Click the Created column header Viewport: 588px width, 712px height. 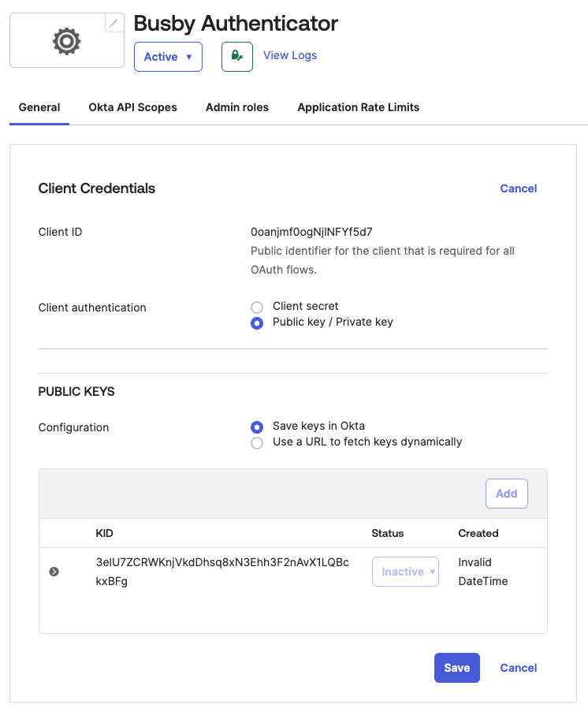478,534
